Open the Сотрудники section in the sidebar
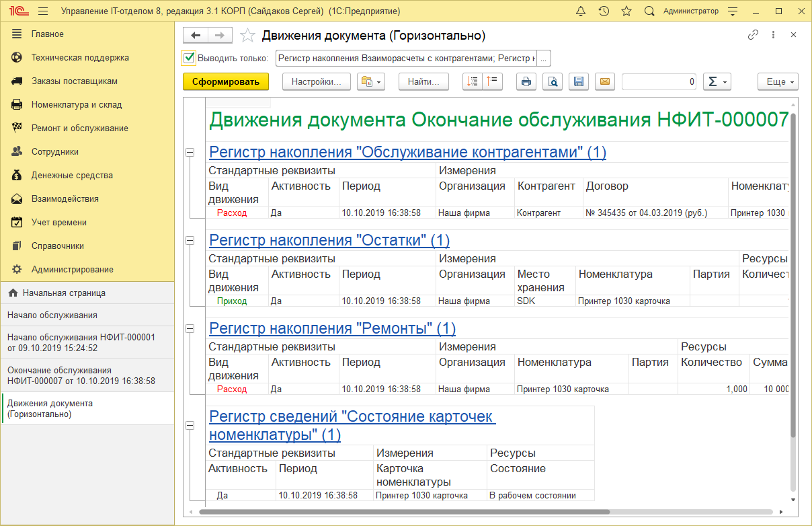Screen dimensions: 812x526 tap(59, 151)
